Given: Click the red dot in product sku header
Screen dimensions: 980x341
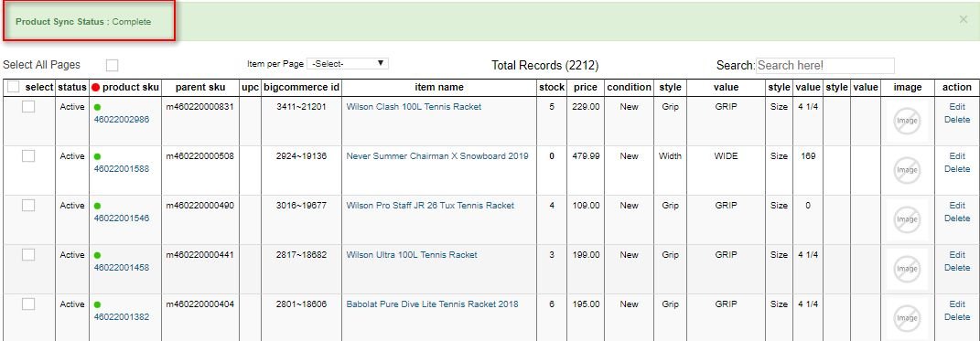Looking at the screenshot, I should (x=96, y=88).
